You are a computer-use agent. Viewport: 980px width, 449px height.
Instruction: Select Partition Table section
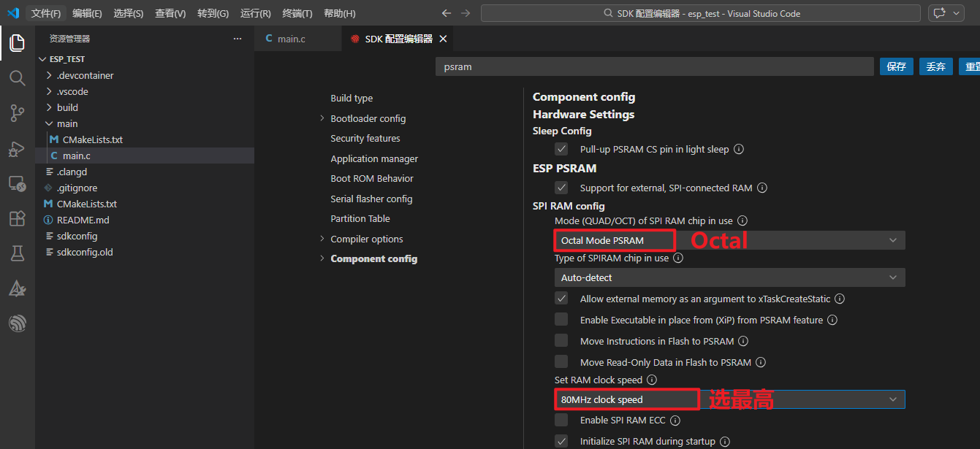tap(360, 218)
